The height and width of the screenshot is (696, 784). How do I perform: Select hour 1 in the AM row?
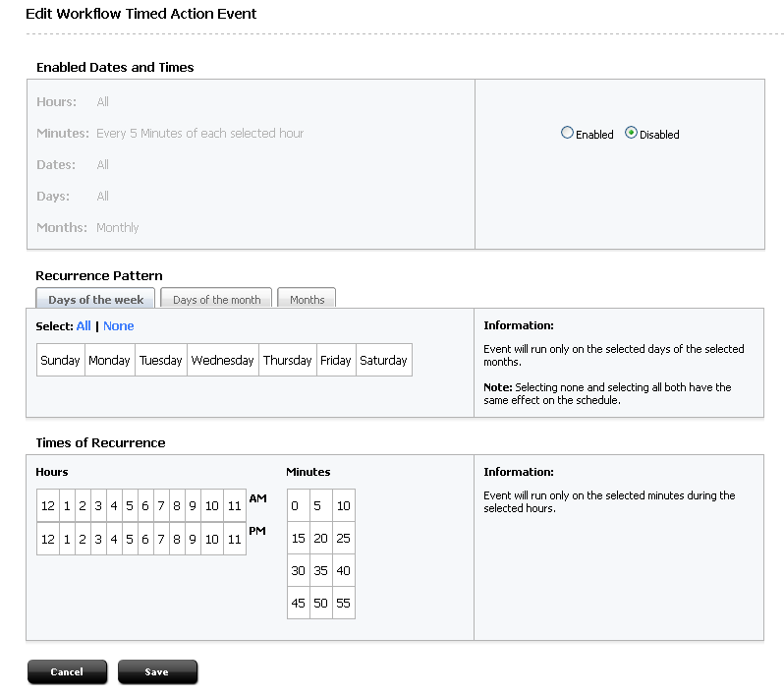(x=67, y=506)
